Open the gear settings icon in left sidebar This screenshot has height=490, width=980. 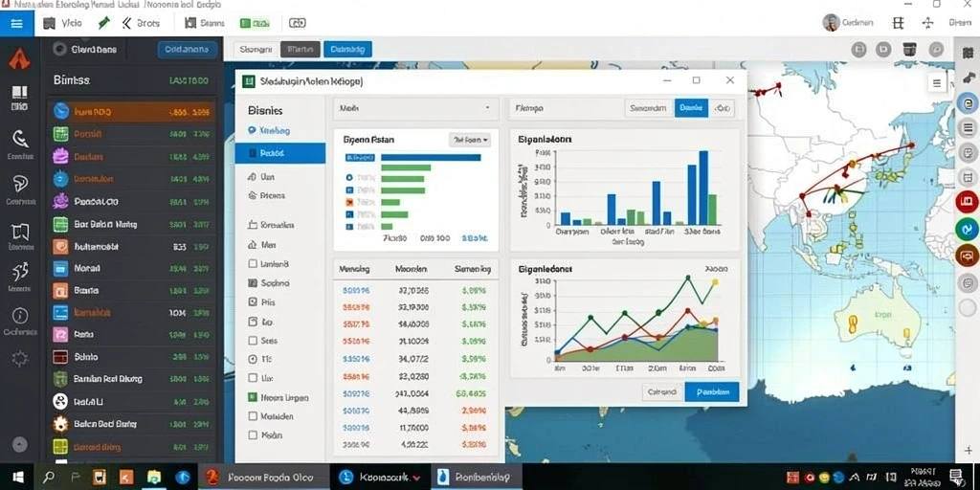(20, 358)
